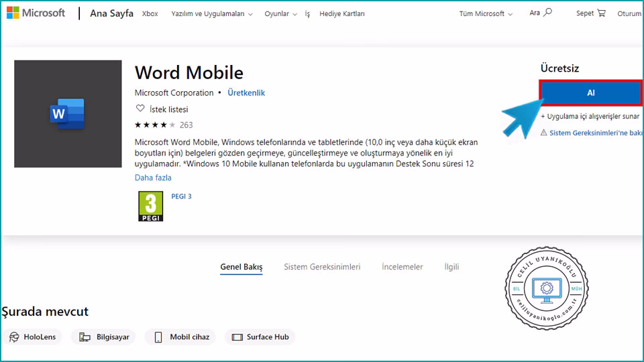Expand the Yazılım ve Uygulamaları dropdown
Image resolution: width=644 pixels, height=362 pixels.
click(x=212, y=13)
